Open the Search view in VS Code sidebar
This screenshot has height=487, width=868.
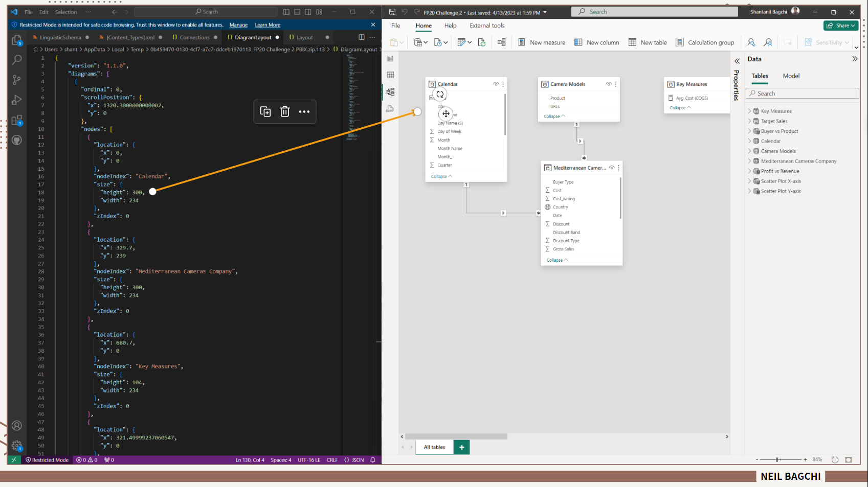(x=16, y=60)
